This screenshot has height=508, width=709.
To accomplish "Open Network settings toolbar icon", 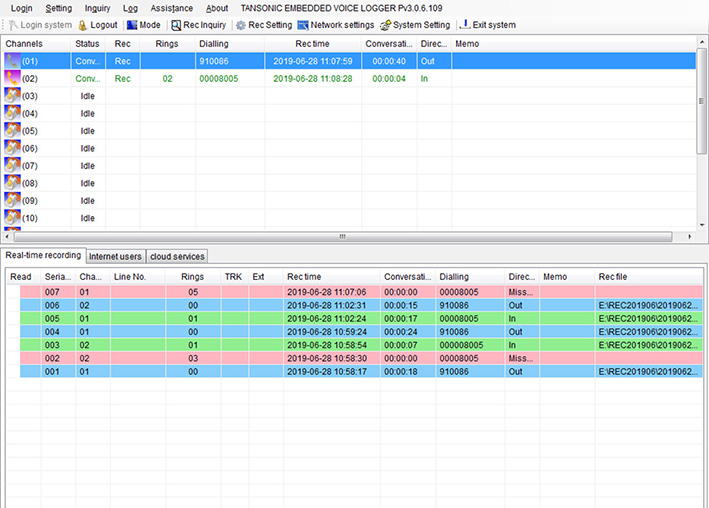I will click(303, 25).
